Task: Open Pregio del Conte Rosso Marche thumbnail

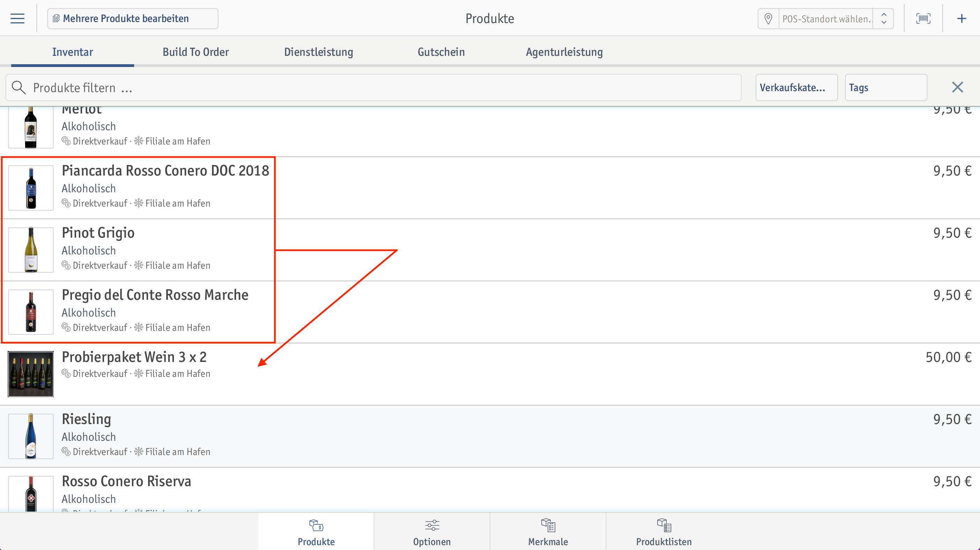Action: 31,312
